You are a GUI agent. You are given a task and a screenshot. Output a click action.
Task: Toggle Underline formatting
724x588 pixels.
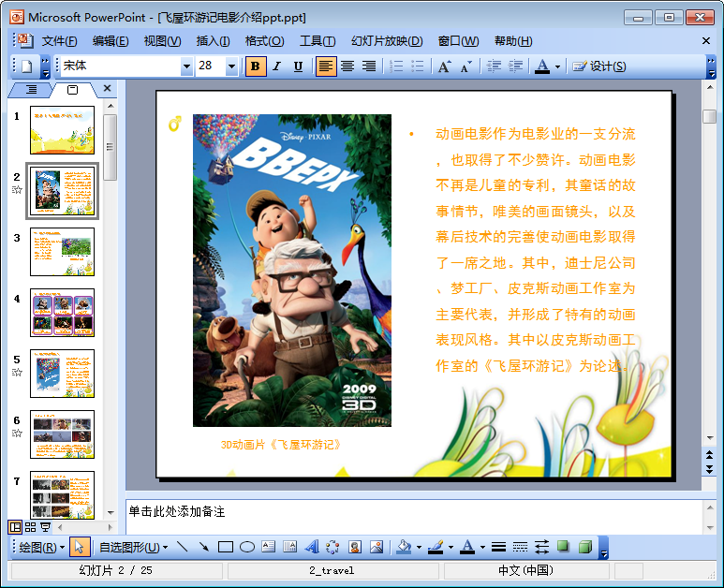tap(298, 66)
